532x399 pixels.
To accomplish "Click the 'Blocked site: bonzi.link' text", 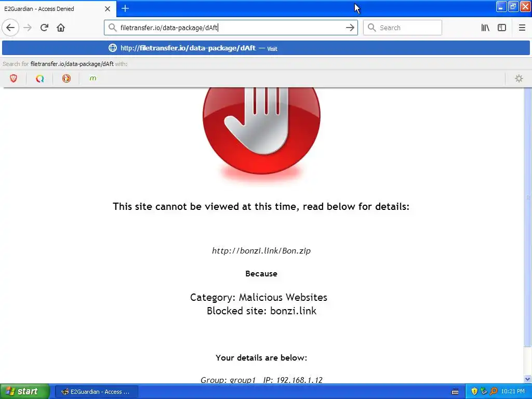I will [x=261, y=311].
